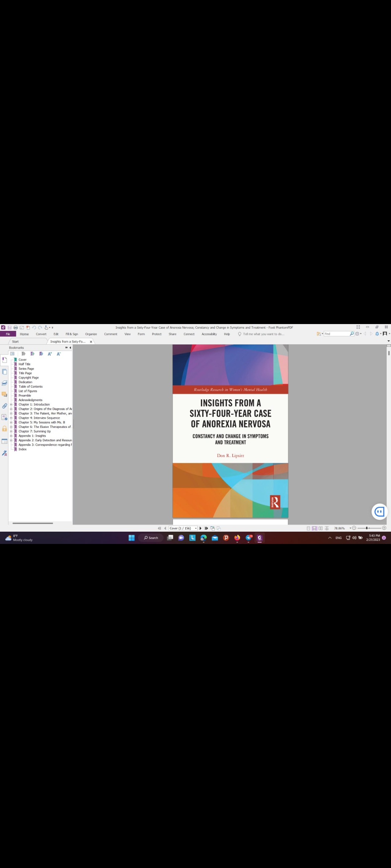Jump to the first page arrow
The width and height of the screenshot is (391, 868).
(159, 528)
